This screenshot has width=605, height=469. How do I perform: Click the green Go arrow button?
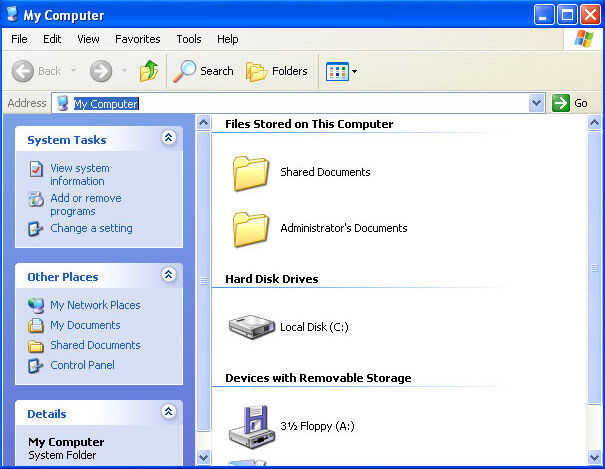click(x=561, y=103)
